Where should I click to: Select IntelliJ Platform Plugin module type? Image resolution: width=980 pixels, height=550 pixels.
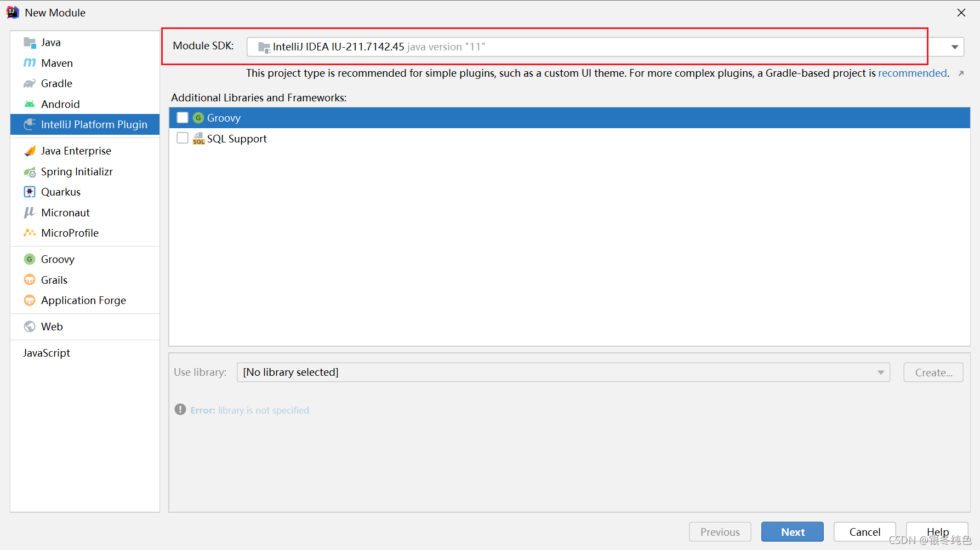pos(85,124)
